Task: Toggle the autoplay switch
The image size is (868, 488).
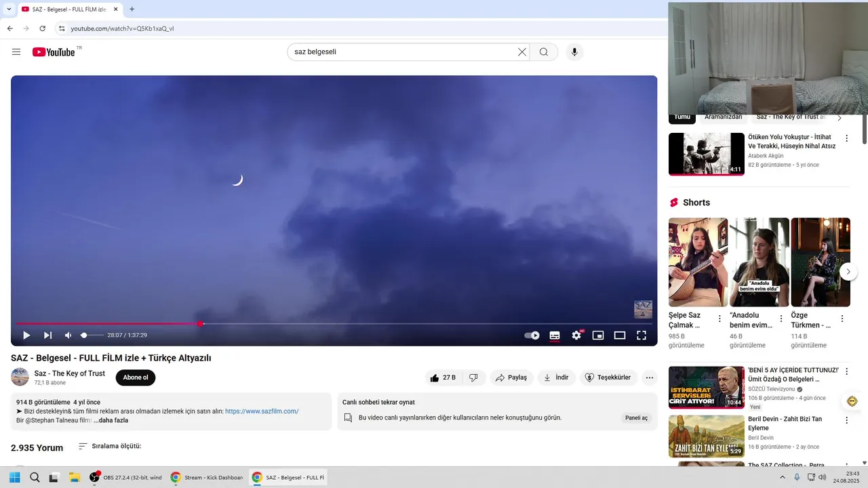Action: [x=532, y=335]
